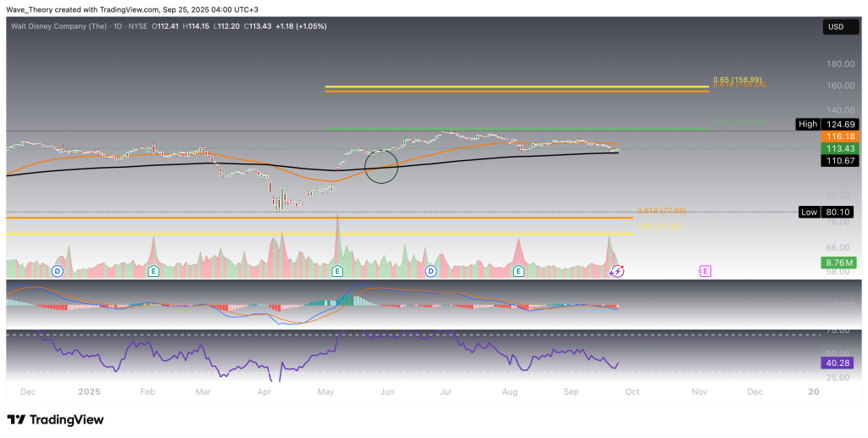This screenshot has width=868, height=438.
Task: Click the Aug time axis label
Action: 509,391
